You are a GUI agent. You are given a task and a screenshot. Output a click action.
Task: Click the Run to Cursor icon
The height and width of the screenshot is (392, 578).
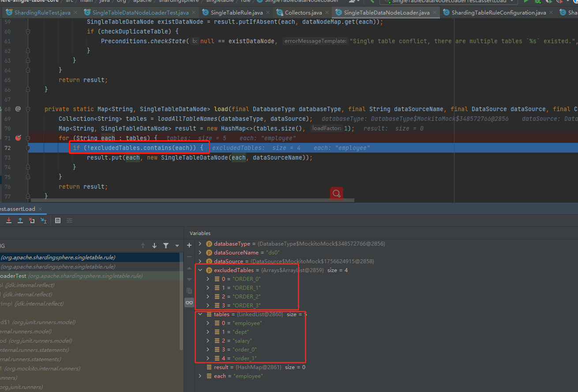(x=43, y=220)
